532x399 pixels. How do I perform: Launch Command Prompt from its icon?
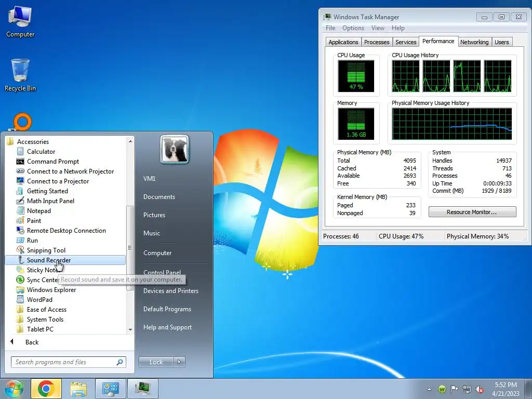click(20, 162)
